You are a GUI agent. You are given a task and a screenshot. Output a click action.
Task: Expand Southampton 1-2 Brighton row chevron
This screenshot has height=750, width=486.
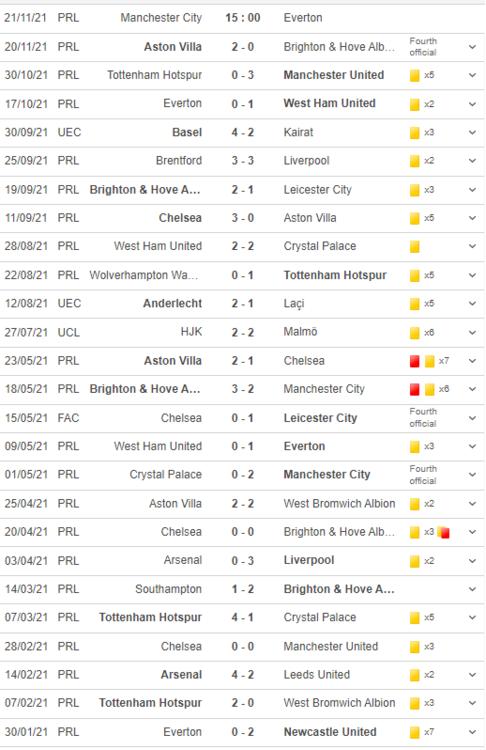click(x=472, y=589)
